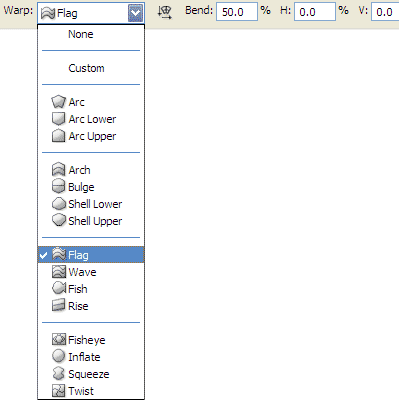Click the checked Flag menu entry

pos(91,255)
